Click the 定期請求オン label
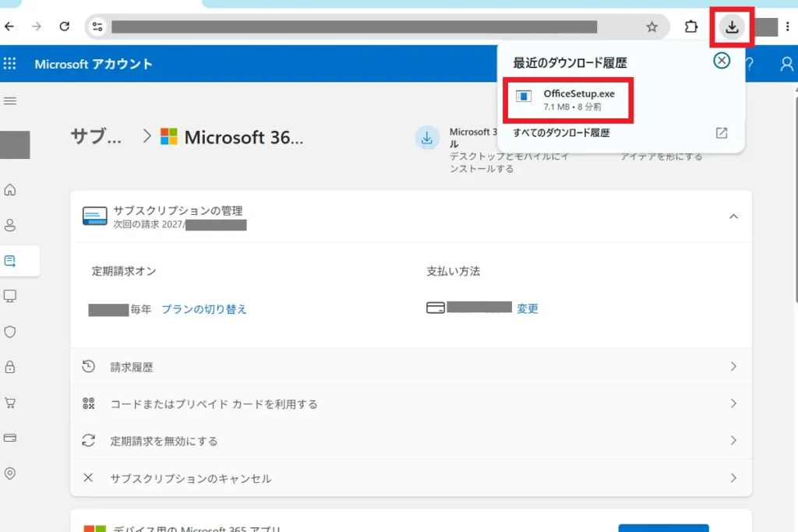Screen dimensions: 798x532 (124, 271)
